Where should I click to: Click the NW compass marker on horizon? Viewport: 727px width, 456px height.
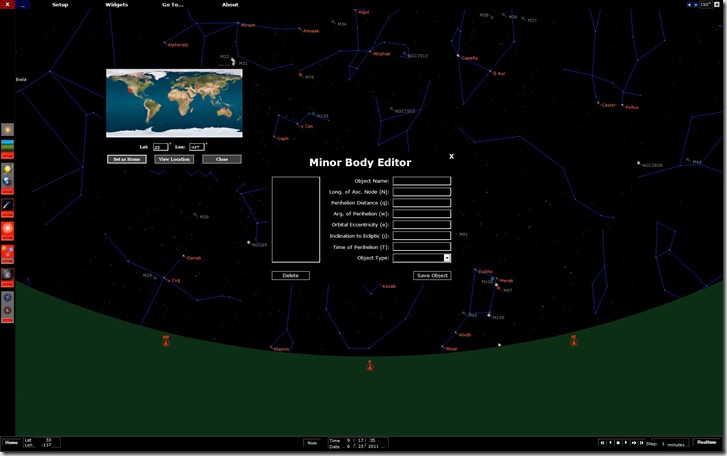click(x=166, y=341)
